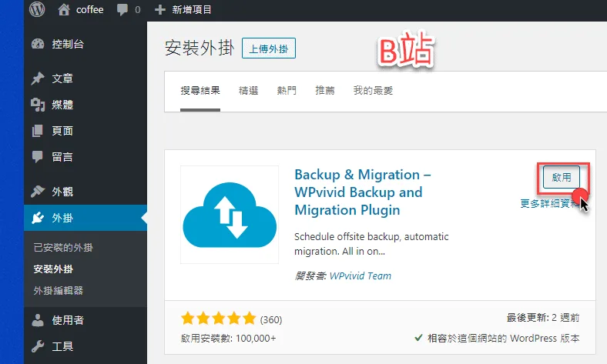Click the 文章 pushpin icon
607x364 pixels.
coord(38,78)
